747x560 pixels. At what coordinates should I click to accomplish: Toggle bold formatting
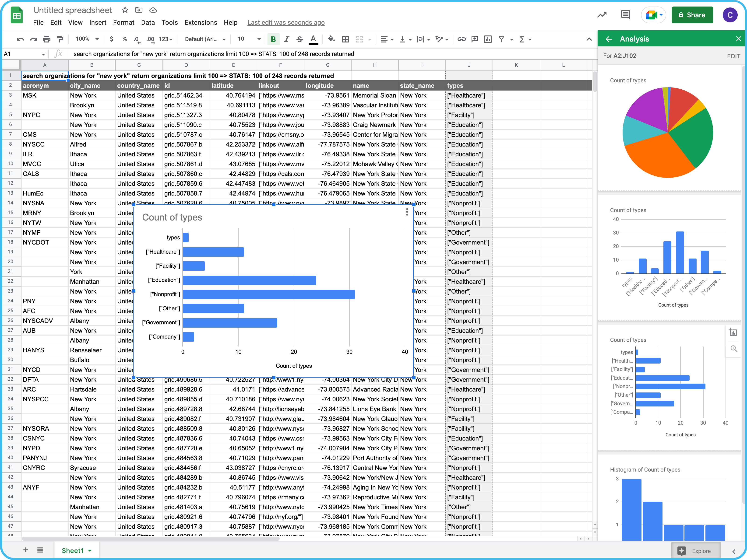pos(273,39)
